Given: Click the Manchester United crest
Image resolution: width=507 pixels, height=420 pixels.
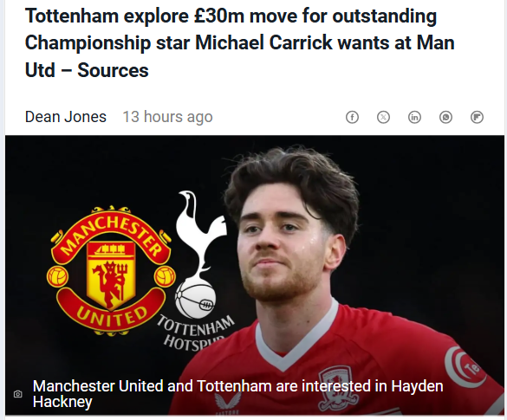Looking at the screenshot, I should point(111,270).
